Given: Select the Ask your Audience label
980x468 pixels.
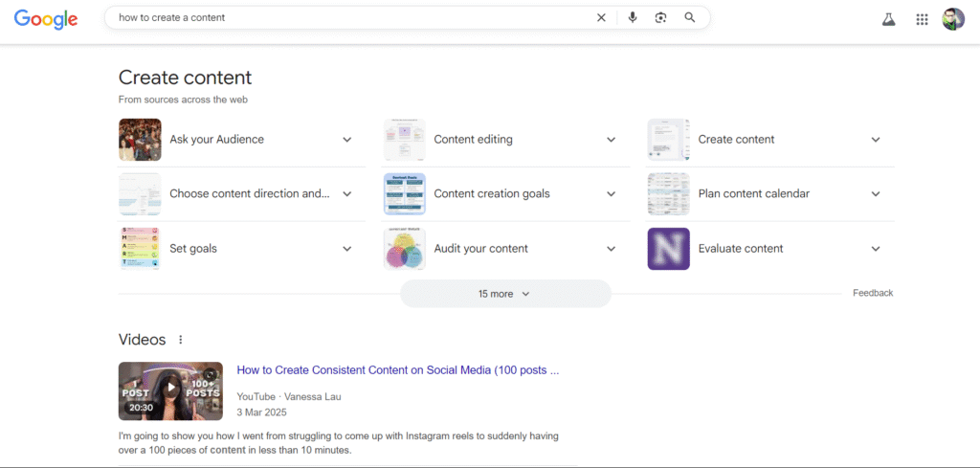Looking at the screenshot, I should pos(217,140).
